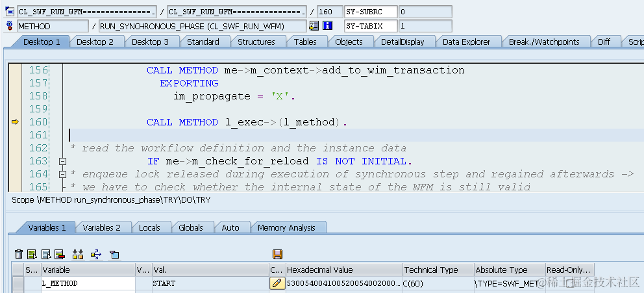
Task: Click the program source icon at top left
Action: (x=10, y=12)
